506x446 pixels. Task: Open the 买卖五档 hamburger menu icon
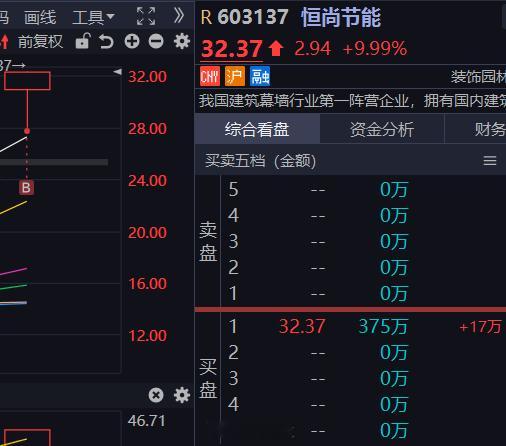click(x=490, y=161)
